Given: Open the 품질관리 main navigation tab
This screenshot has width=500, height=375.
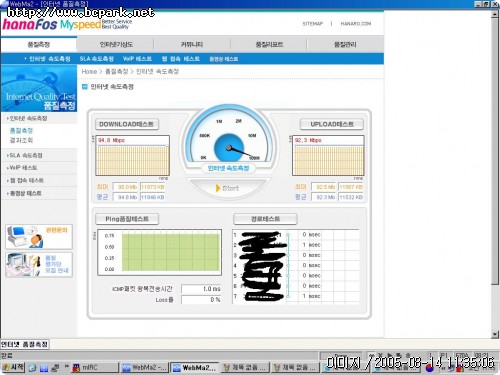Looking at the screenshot, I should tap(345, 44).
